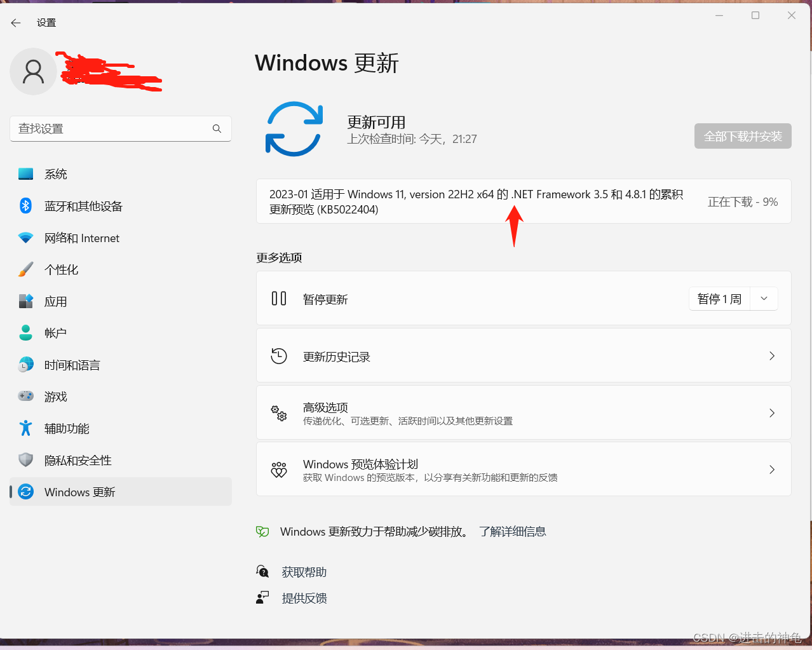Open 隐私和安全性 settings
Viewport: 812px width, 650px height.
click(121, 460)
